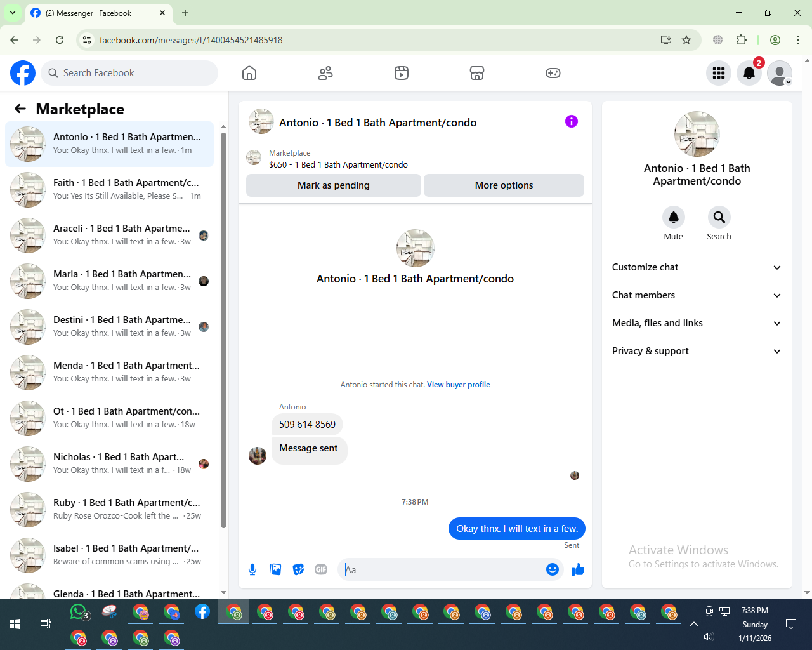812x650 pixels.
Task: Expand Media, files and links section
Action: [x=697, y=323]
